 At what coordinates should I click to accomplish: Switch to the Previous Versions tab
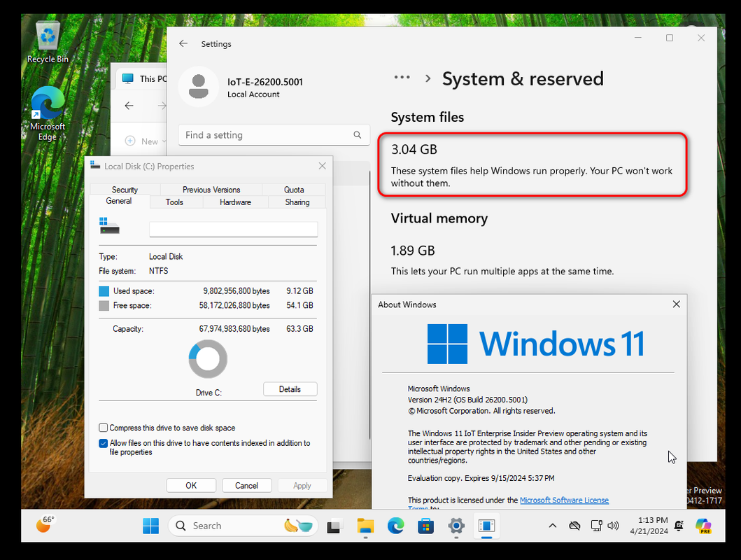coord(211,190)
